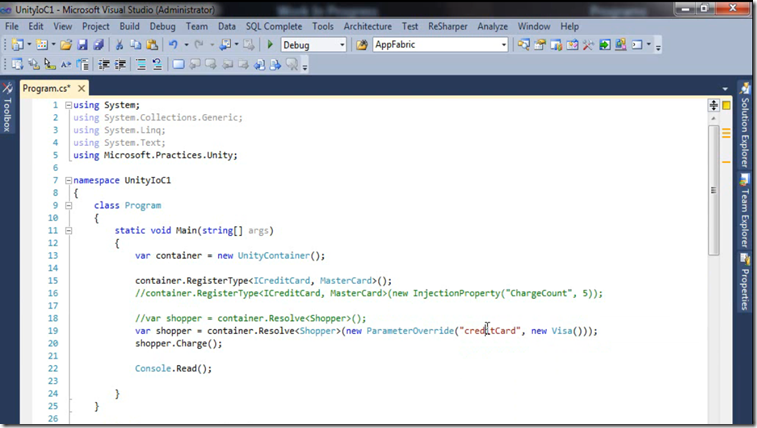Click the Save All stacked-floppies icon
Screen dimensions: 757x428
pos(98,45)
